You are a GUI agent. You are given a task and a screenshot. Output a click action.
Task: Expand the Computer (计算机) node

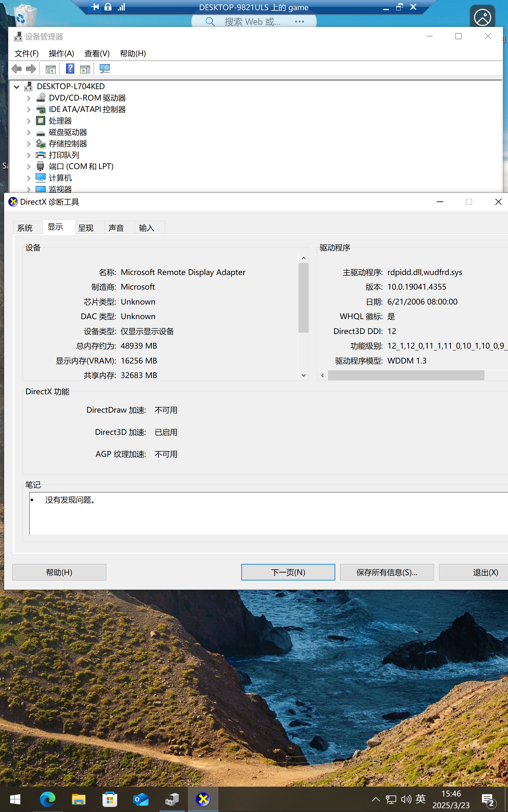(x=29, y=178)
